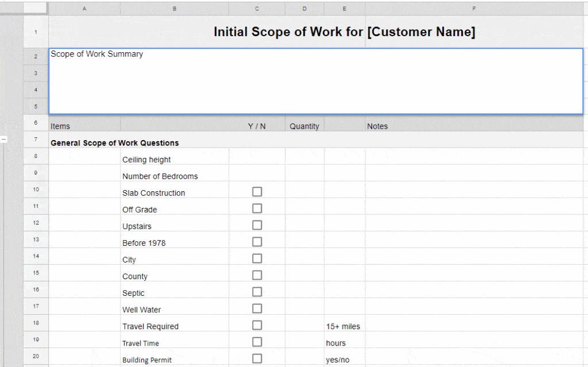Tick the Off Grade checkbox

(x=257, y=208)
